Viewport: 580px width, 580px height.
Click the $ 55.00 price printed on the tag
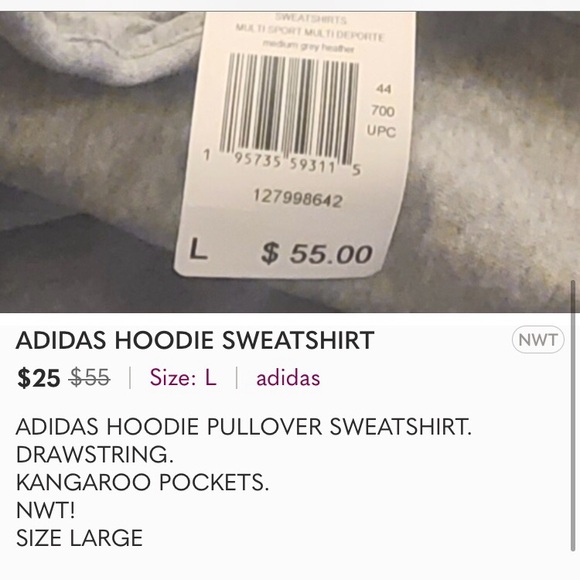click(316, 254)
